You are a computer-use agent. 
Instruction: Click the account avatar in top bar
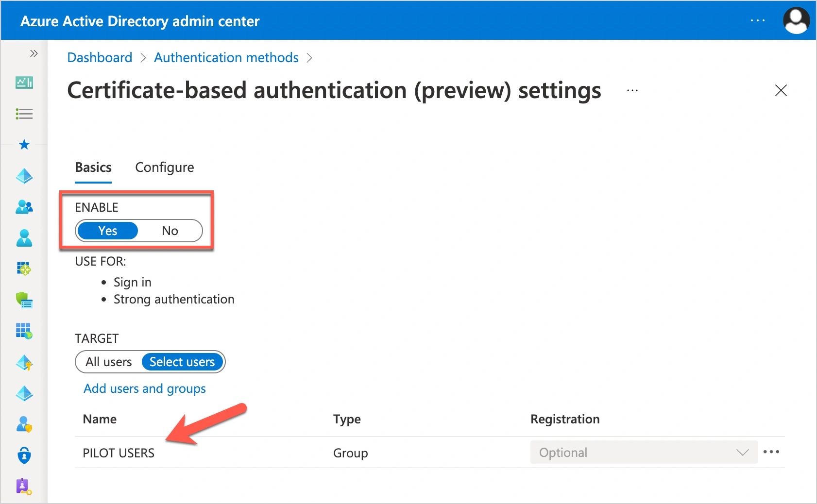[x=796, y=21]
